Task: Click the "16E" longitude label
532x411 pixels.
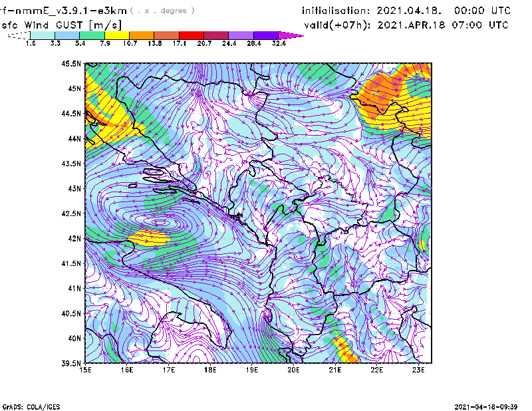Action: (x=127, y=370)
